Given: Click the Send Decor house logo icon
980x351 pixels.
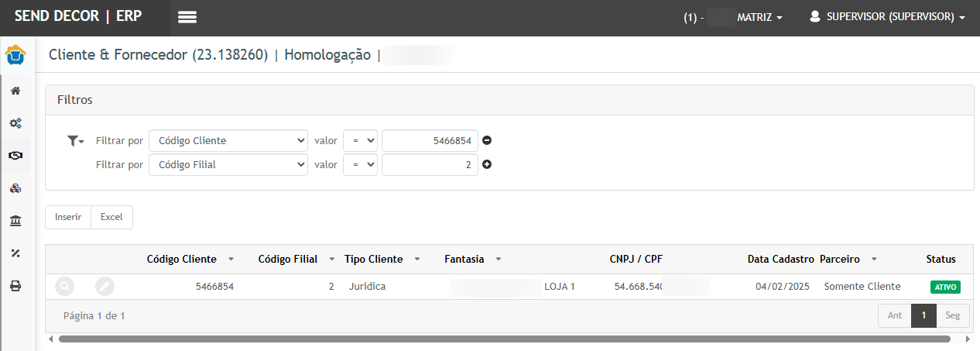Looking at the screenshot, I should click(x=15, y=57).
